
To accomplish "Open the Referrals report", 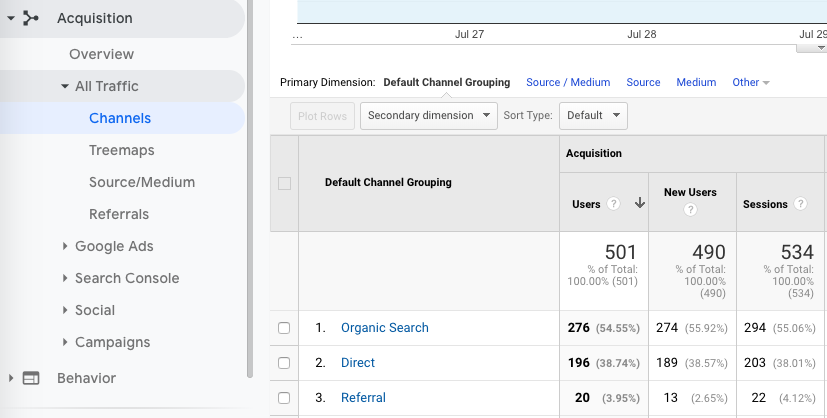I will point(119,215).
